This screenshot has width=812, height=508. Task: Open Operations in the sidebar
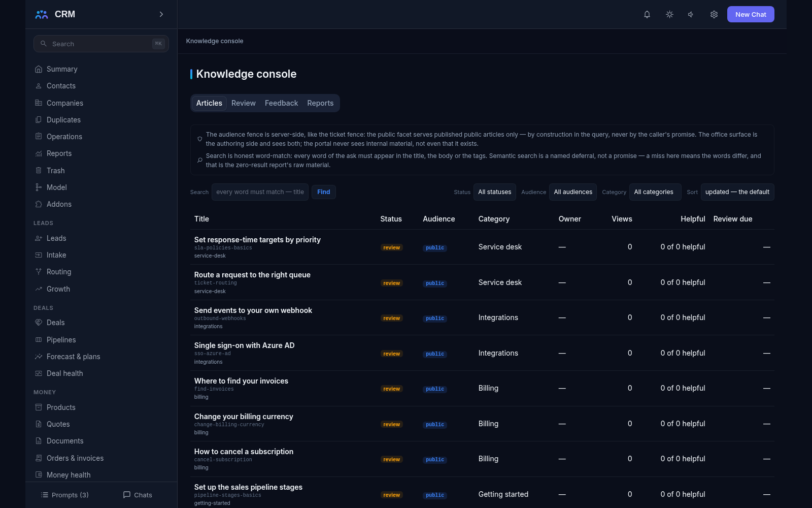(101, 137)
